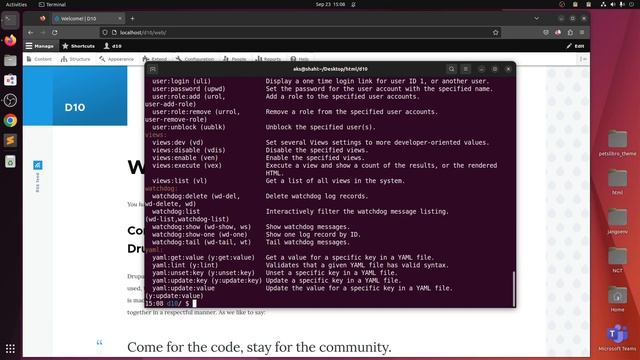Open the Configuration admin menu item
Image resolution: width=640 pixels, height=360 pixels.
tap(195, 59)
